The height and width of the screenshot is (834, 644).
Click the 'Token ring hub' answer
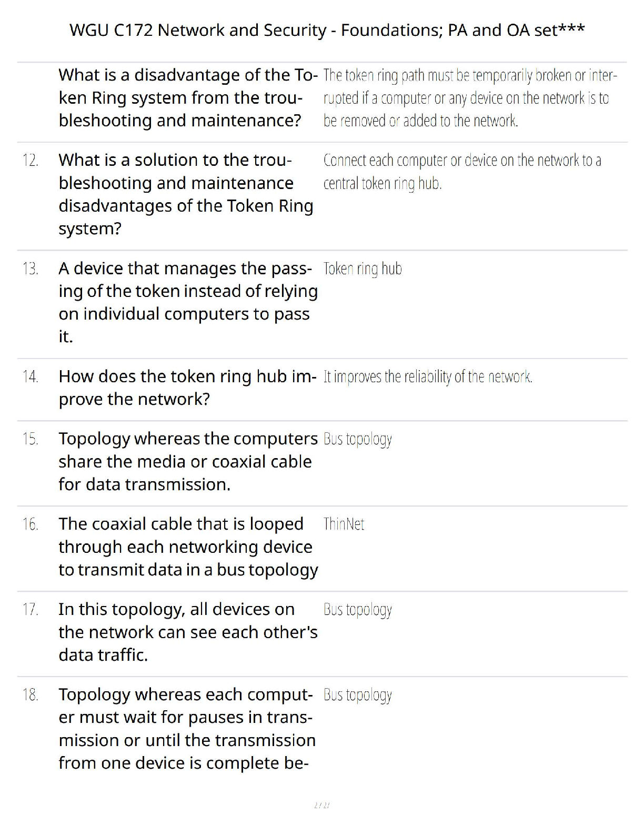(x=363, y=269)
